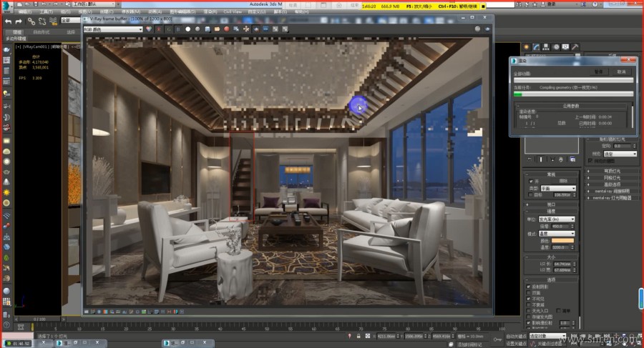Open 单位 intensity units dropdown
Viewport: 644px width, 348px height.
pos(557,219)
